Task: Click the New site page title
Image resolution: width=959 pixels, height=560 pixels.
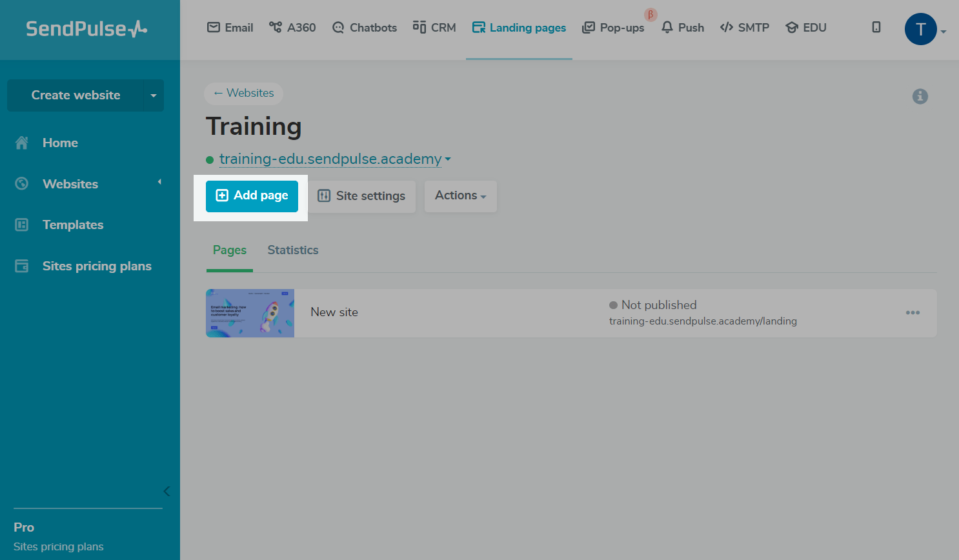Action: [334, 312]
